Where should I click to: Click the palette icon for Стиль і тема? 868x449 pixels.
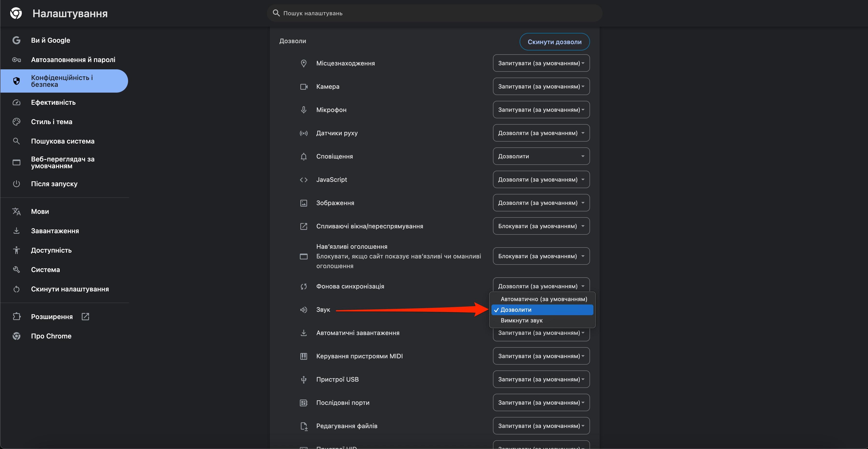(x=16, y=122)
